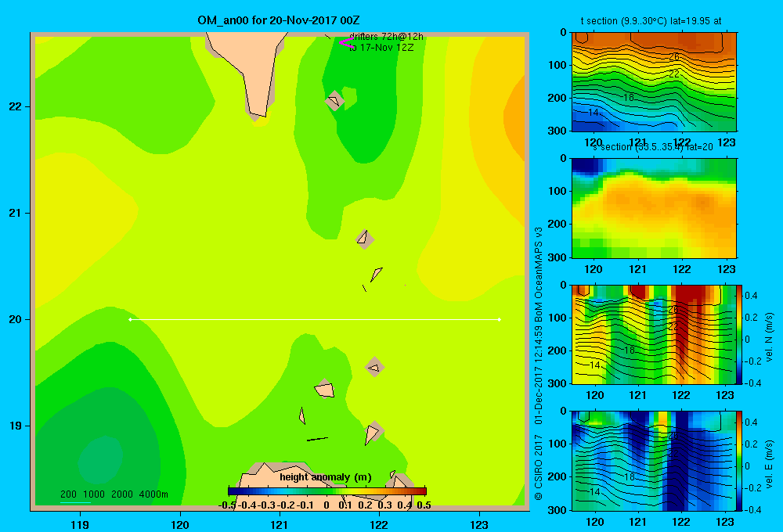The height and width of the screenshot is (532, 783).
Task: Click longitude 120 label on main map axis
Action: pos(180,524)
